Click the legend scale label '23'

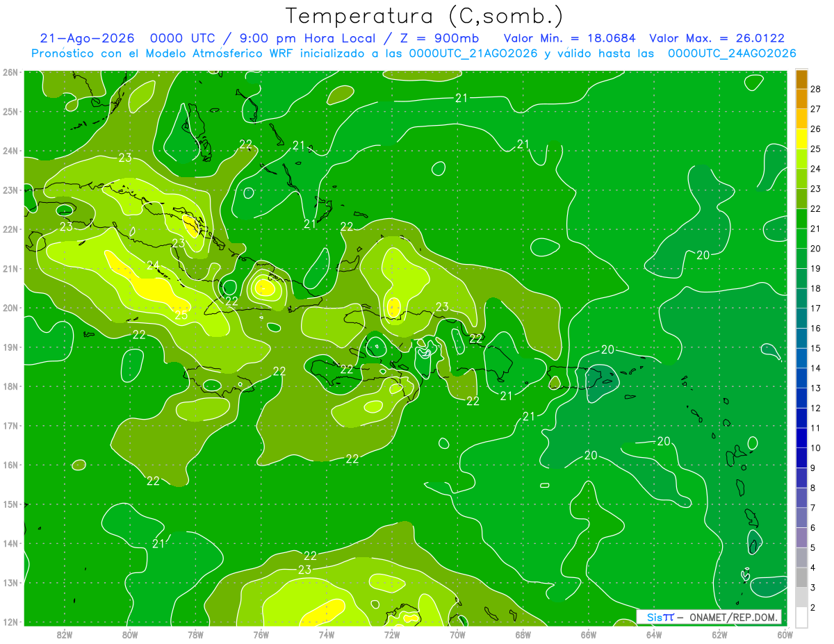click(x=816, y=189)
